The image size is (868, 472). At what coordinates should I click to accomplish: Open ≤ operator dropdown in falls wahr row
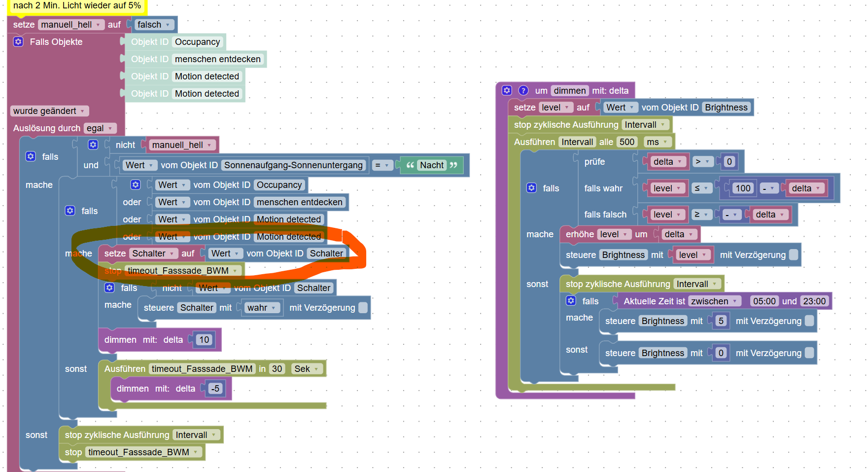click(702, 188)
